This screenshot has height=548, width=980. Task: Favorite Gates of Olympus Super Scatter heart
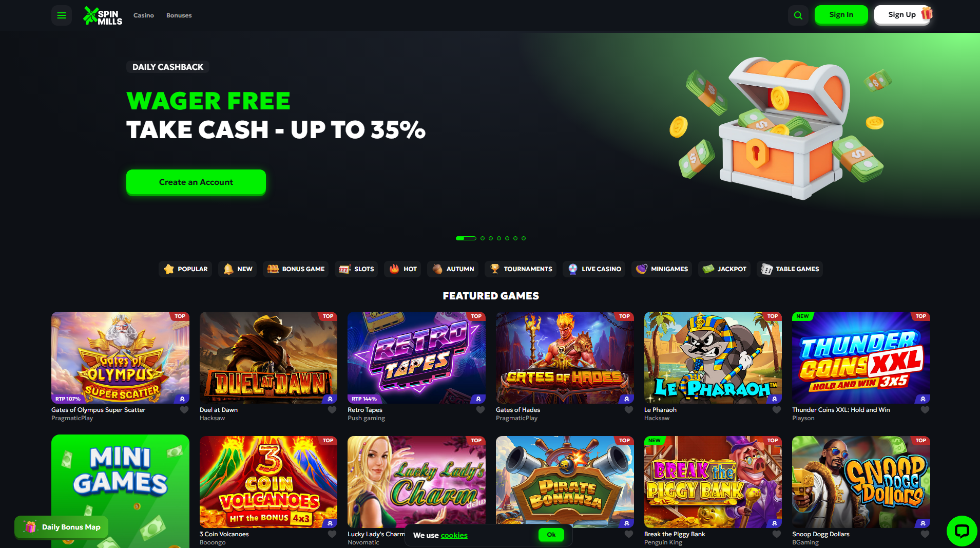pyautogui.click(x=184, y=410)
